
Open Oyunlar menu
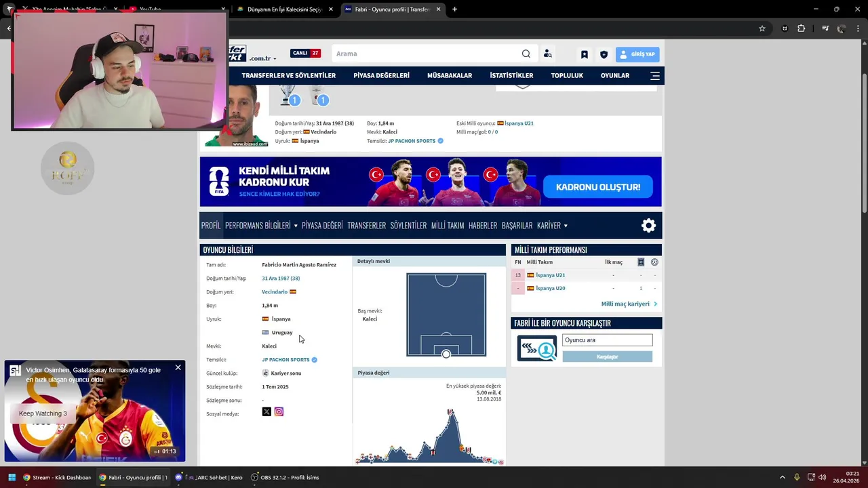(x=615, y=75)
